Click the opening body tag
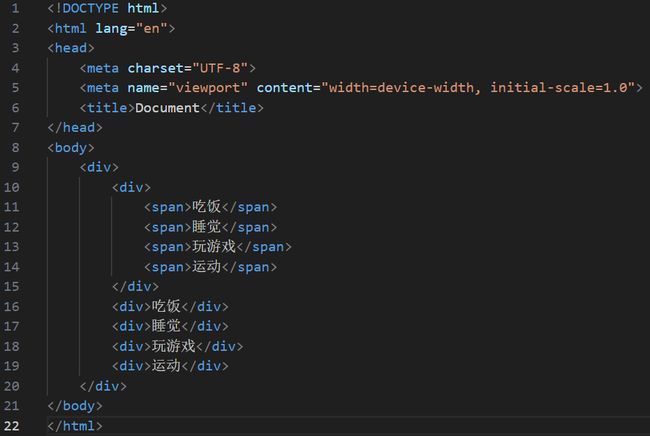650x436 pixels. pyautogui.click(x=71, y=148)
